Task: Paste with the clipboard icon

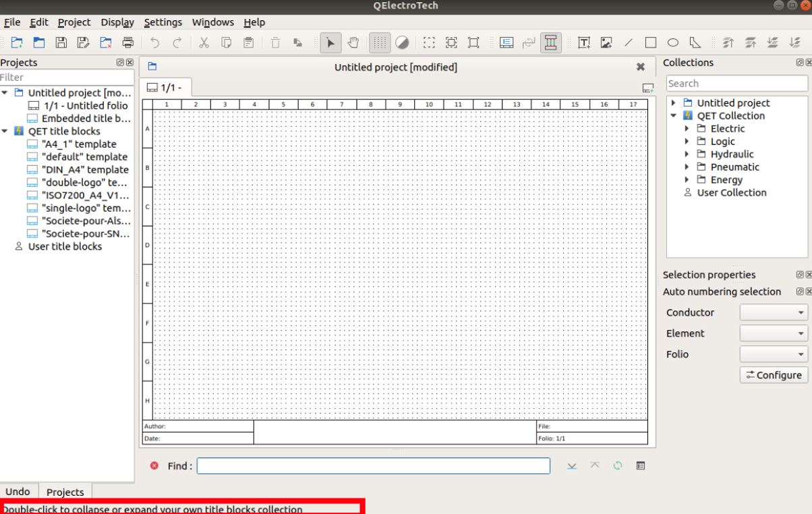Action: [249, 42]
